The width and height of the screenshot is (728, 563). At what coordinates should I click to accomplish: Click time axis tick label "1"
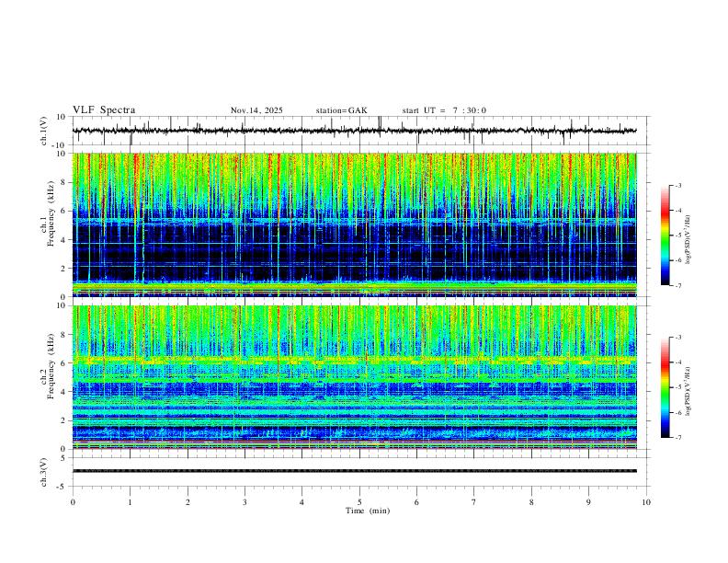(x=130, y=502)
